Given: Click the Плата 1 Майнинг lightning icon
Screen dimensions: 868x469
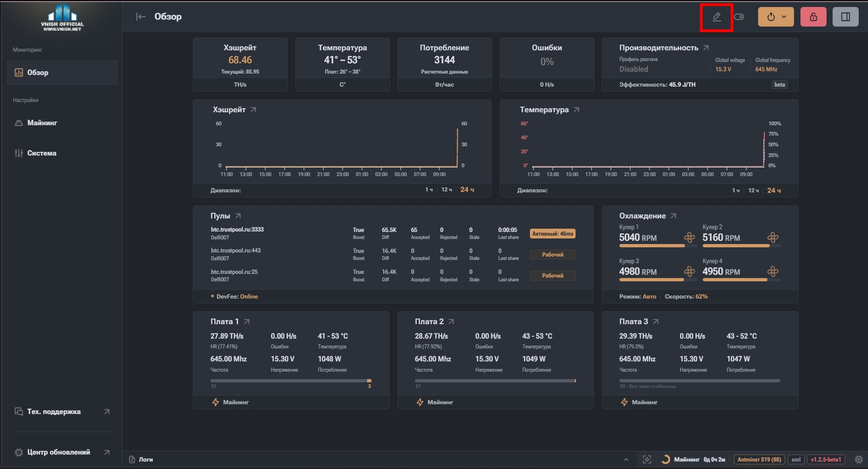Looking at the screenshot, I should (216, 402).
